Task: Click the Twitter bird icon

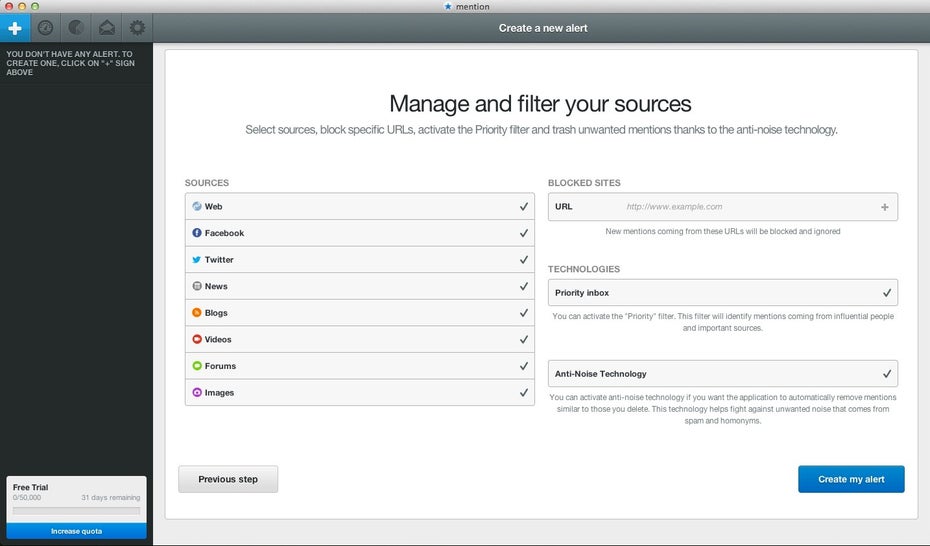Action: click(197, 260)
